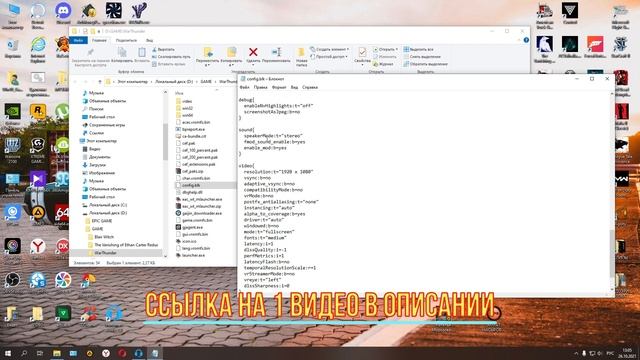This screenshot has width=640, height=360.
Task: Click the Explorer navigation pane vertical scrollbar
Action: click(165, 143)
